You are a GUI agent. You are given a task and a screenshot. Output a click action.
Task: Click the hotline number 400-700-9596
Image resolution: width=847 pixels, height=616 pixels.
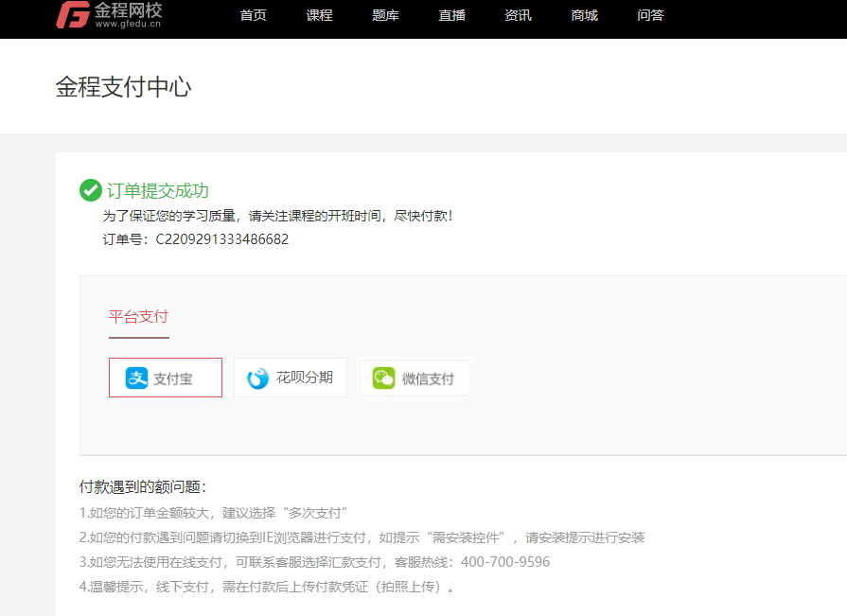click(504, 562)
